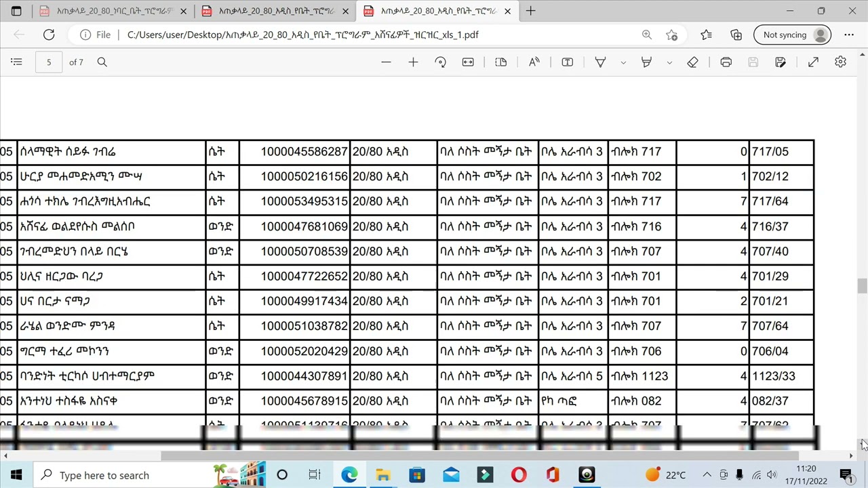Image resolution: width=868 pixels, height=488 pixels.
Task: Zoom in with the plus button
Action: coord(413,62)
